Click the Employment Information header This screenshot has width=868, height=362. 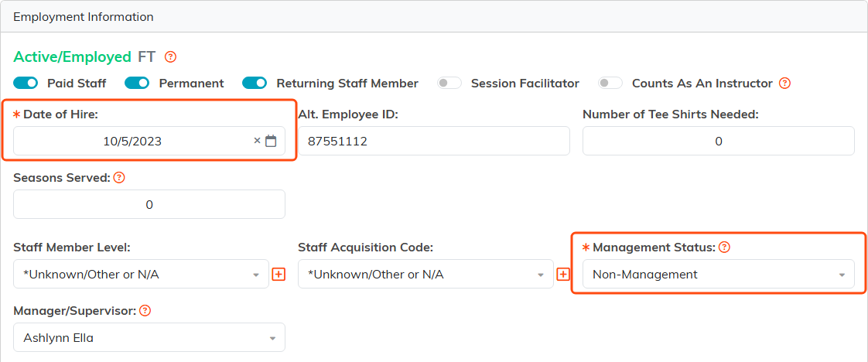[83, 16]
